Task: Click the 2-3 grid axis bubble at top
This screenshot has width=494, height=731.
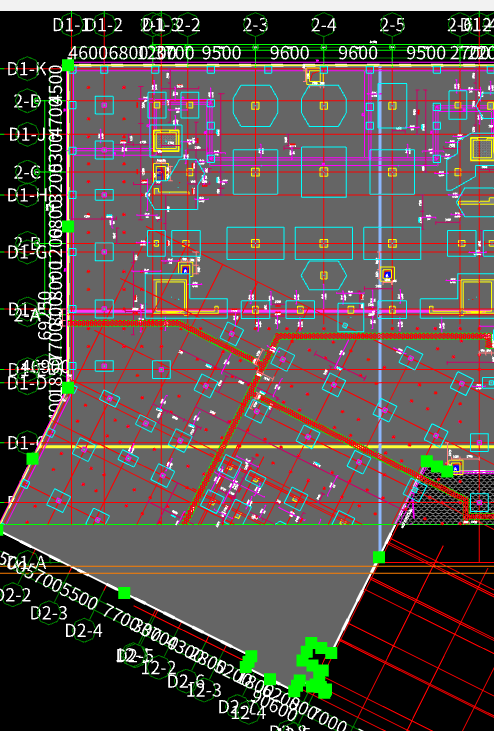Action: [x=255, y=25]
